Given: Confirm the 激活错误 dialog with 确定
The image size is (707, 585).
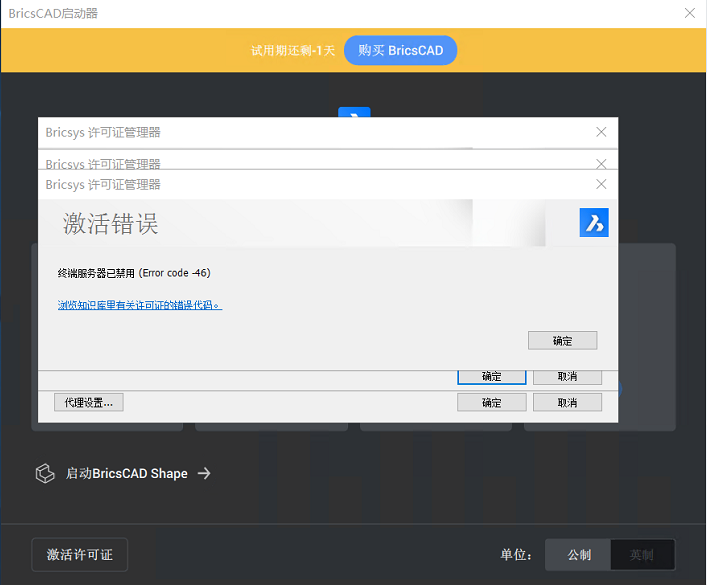Looking at the screenshot, I should click(563, 341).
